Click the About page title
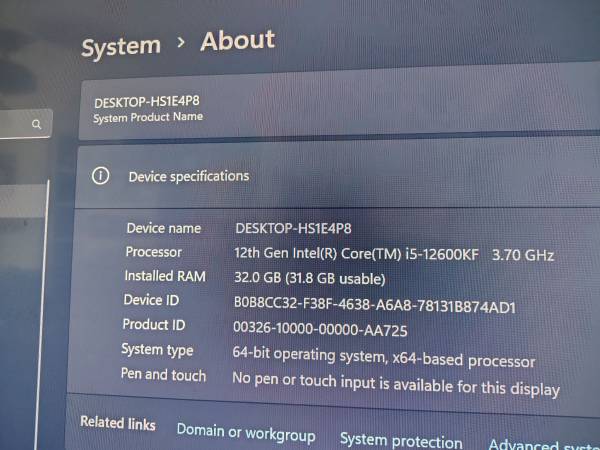The width and height of the screenshot is (600, 450). (237, 41)
